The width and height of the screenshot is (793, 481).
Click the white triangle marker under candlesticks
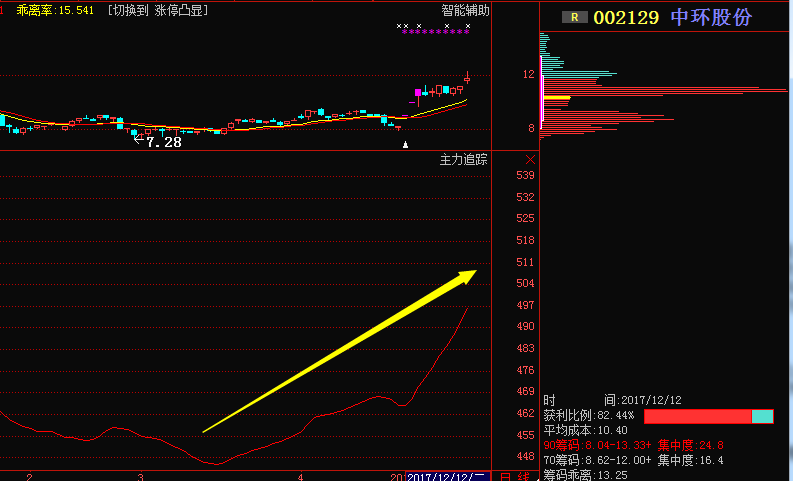pyautogui.click(x=405, y=145)
